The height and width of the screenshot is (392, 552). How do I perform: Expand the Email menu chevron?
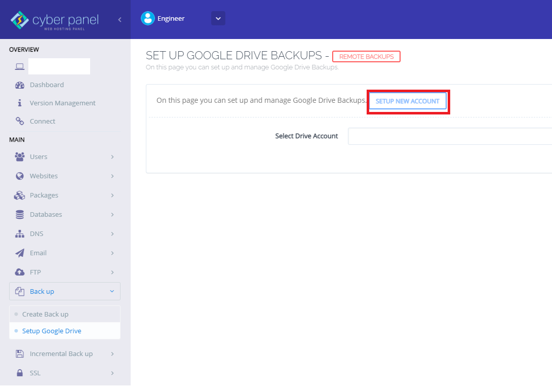pos(112,253)
